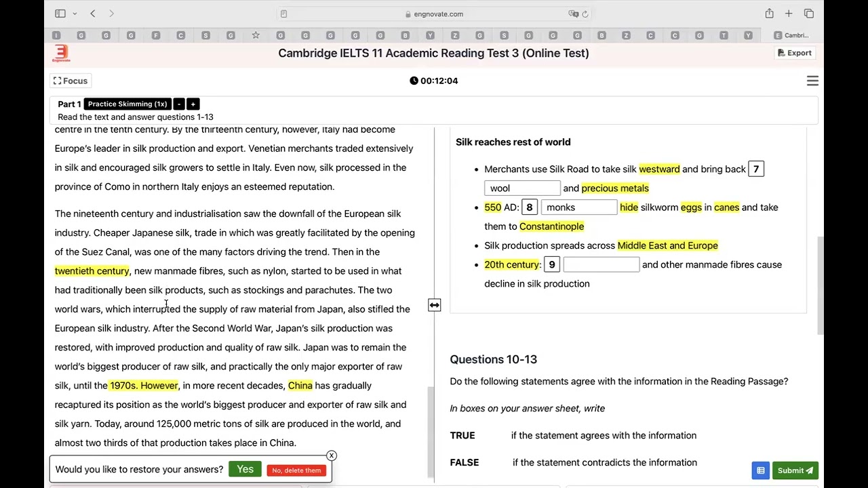Click the Practice Skimming (1x) button
The height and width of the screenshot is (488, 868).
tap(127, 104)
